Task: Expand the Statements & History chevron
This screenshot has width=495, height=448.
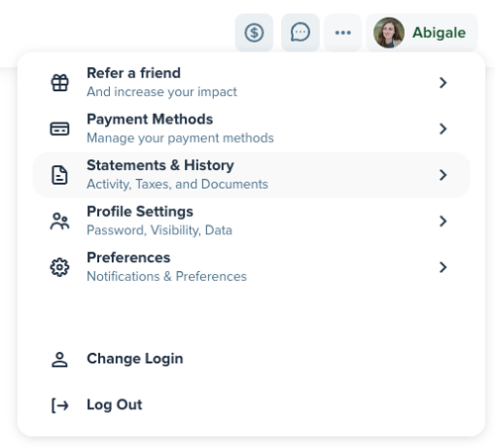Action: click(x=443, y=175)
